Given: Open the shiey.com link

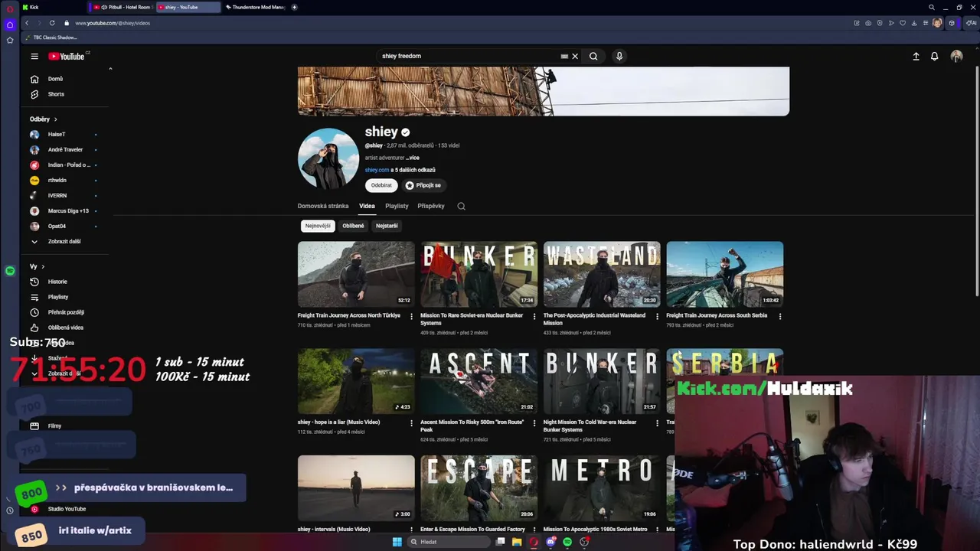Looking at the screenshot, I should 377,170.
